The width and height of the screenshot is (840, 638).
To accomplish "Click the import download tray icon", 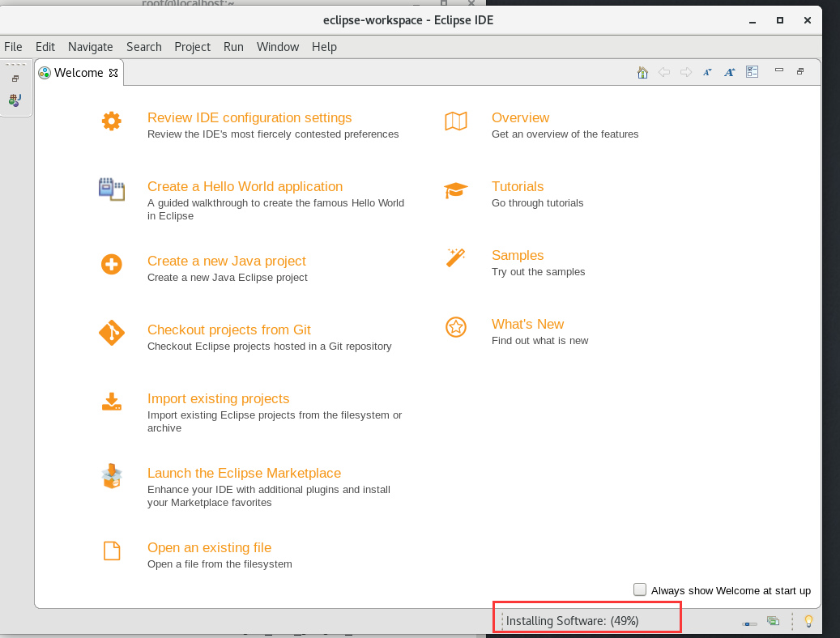I will [x=112, y=402].
